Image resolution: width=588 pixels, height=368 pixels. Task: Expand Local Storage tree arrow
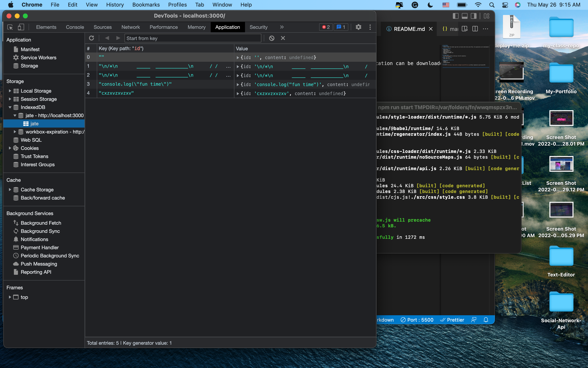(x=10, y=91)
